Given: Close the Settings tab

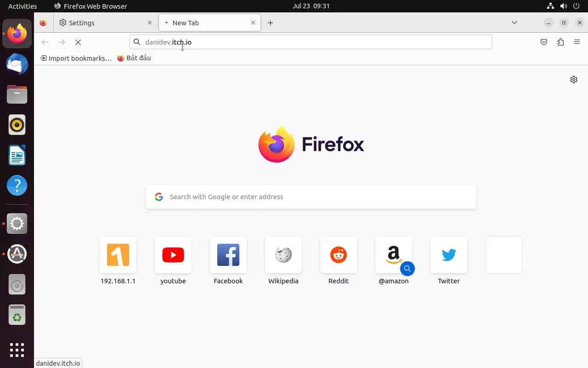Looking at the screenshot, I should coord(149,23).
